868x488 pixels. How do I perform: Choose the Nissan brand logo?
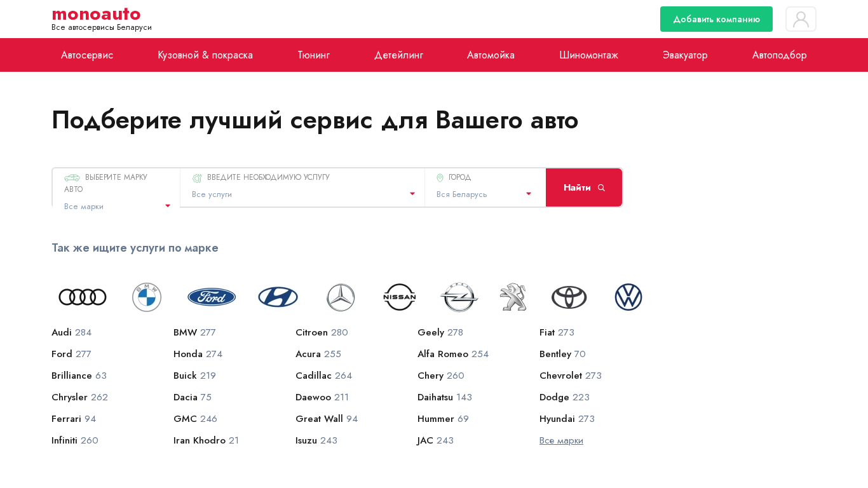pos(400,297)
